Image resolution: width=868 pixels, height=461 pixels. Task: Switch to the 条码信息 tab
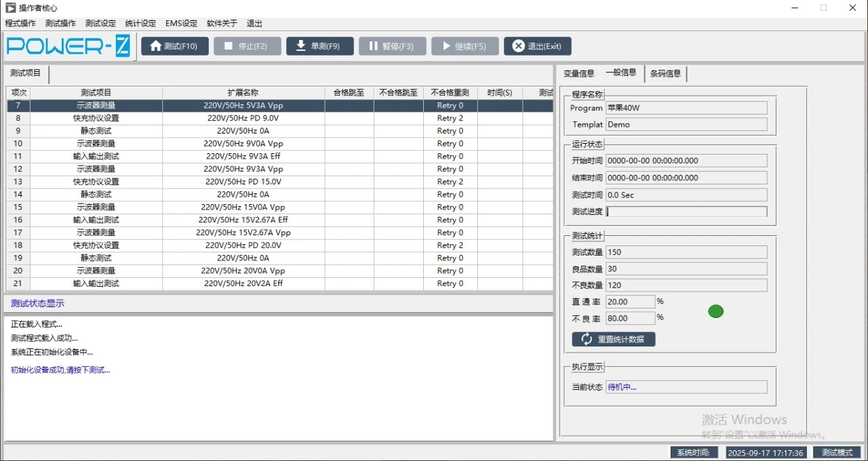click(x=665, y=73)
